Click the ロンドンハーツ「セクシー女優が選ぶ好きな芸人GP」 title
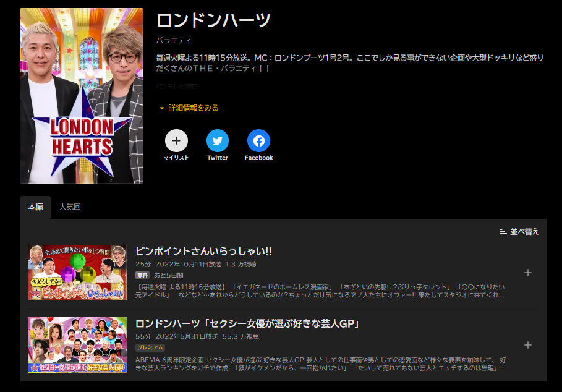This screenshot has width=562, height=392. [x=247, y=324]
